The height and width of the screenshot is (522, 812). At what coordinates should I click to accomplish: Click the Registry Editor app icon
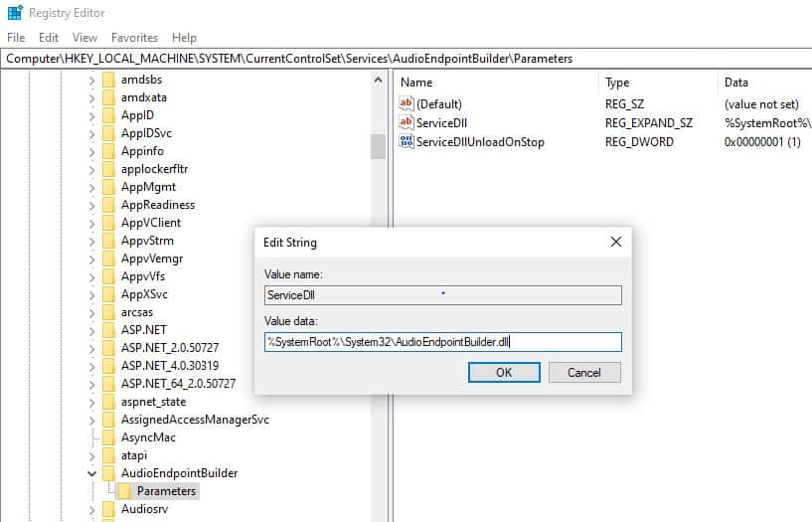point(15,12)
